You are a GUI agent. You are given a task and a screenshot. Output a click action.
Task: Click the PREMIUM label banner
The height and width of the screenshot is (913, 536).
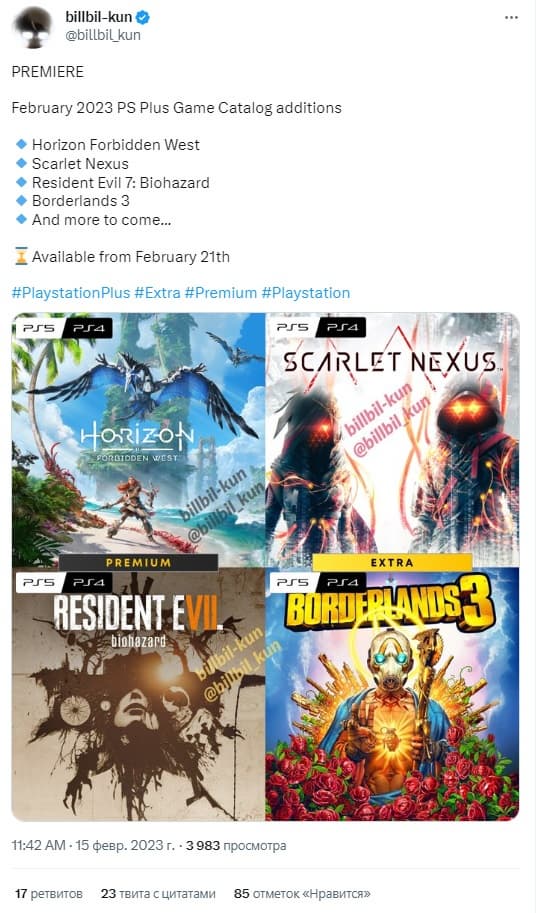coord(138,562)
